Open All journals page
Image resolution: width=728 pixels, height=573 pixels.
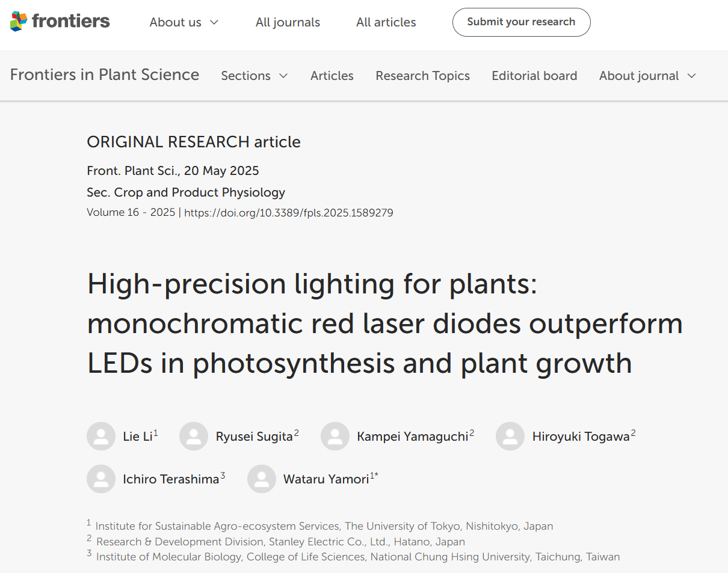(x=288, y=22)
